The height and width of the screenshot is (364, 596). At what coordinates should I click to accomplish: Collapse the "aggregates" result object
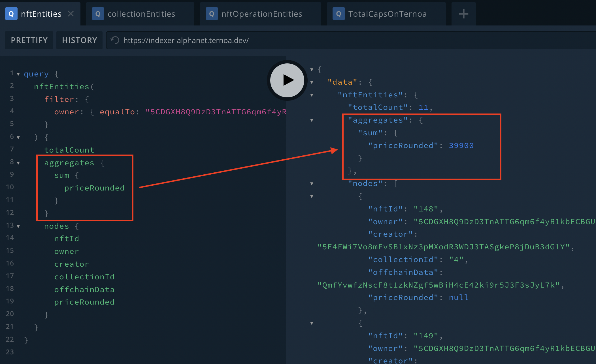point(312,120)
